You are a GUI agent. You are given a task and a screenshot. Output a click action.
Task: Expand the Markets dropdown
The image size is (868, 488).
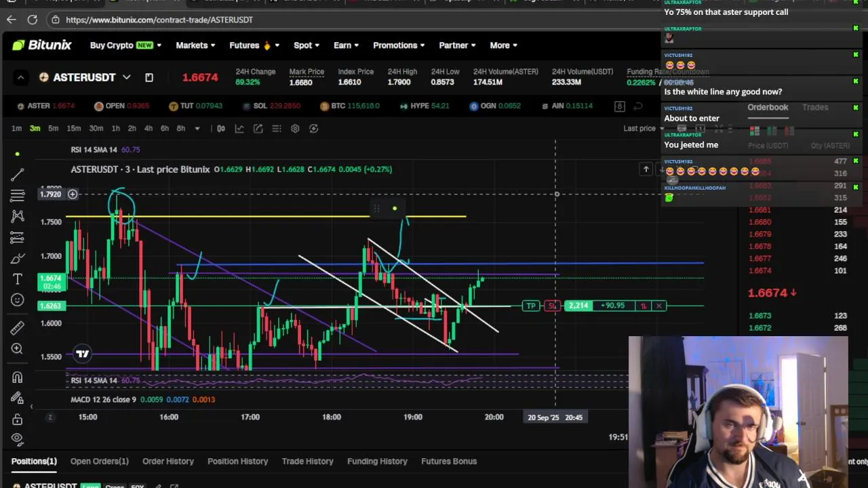195,45
